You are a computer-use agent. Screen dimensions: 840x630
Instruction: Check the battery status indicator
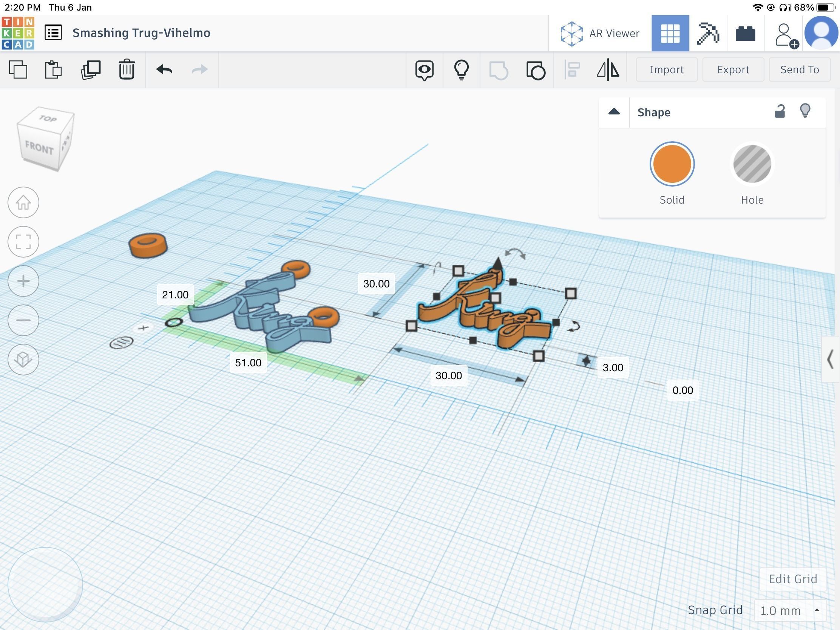coord(826,7)
